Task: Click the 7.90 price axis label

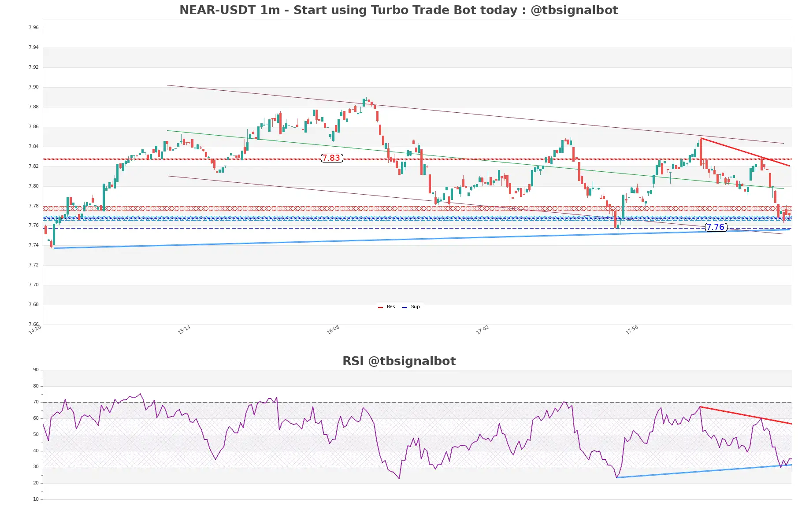Action: 33,87
